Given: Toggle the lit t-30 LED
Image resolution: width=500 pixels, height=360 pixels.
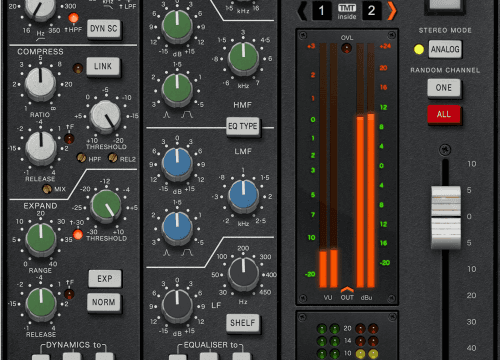Looking at the screenshot, I should click(78, 235).
